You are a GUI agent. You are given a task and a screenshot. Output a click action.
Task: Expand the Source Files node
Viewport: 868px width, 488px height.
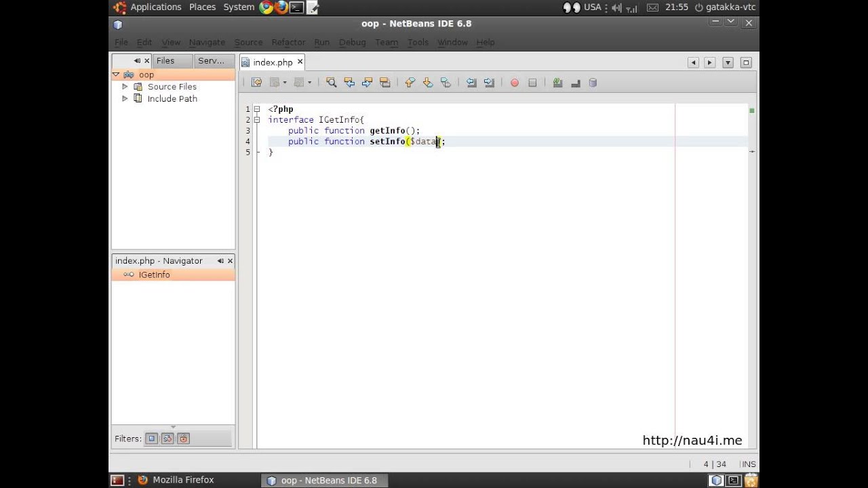coord(125,87)
